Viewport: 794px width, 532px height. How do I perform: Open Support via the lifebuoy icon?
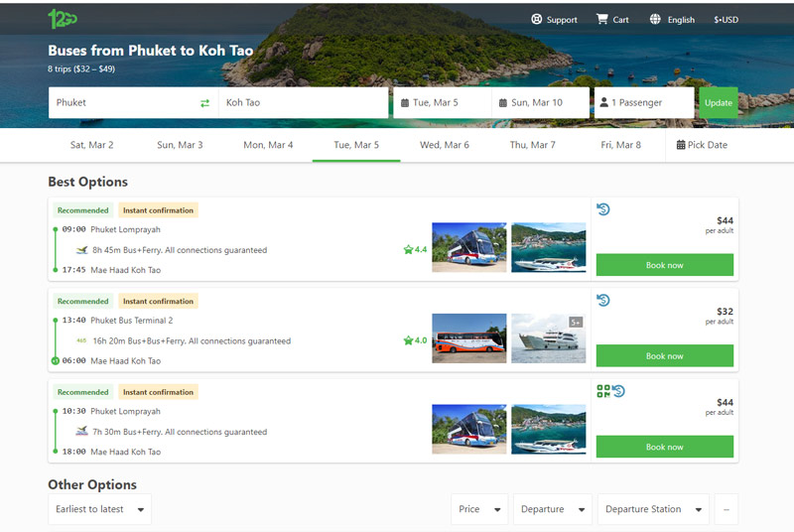[537, 19]
